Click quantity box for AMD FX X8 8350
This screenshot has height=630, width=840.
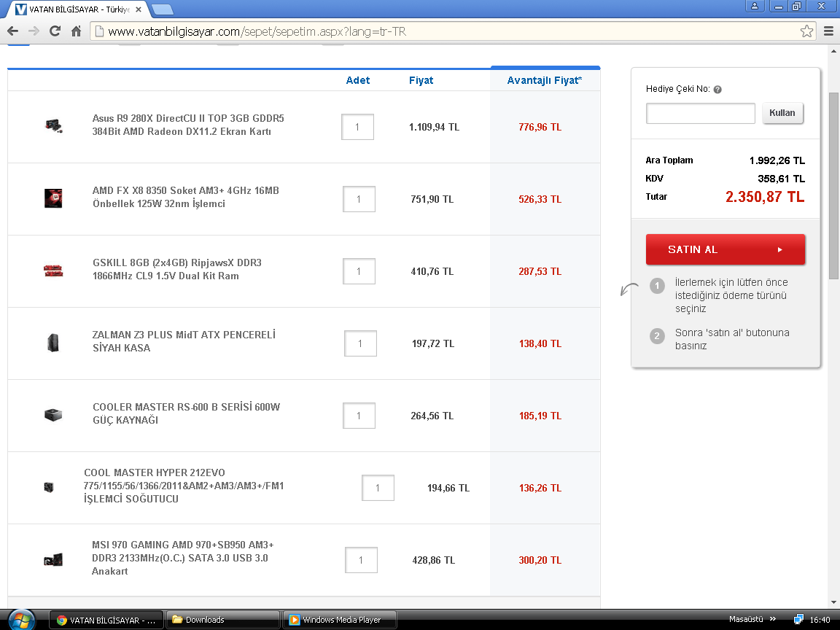click(x=359, y=199)
